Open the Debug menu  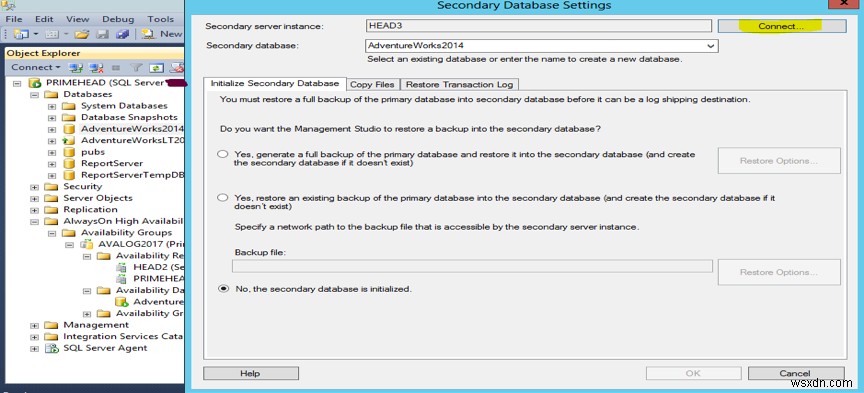click(118, 19)
